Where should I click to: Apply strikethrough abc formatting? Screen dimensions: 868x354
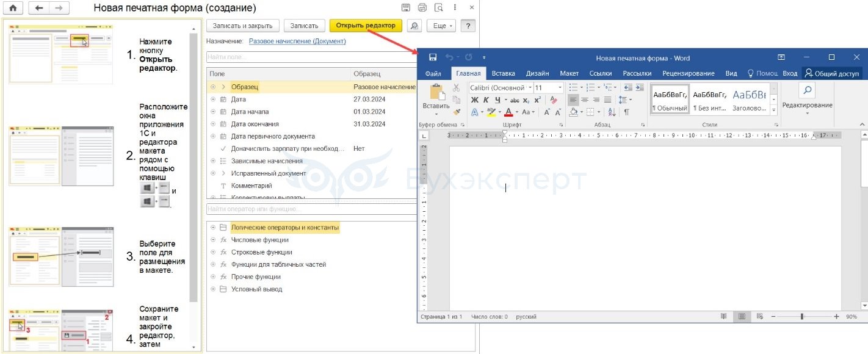click(x=515, y=100)
